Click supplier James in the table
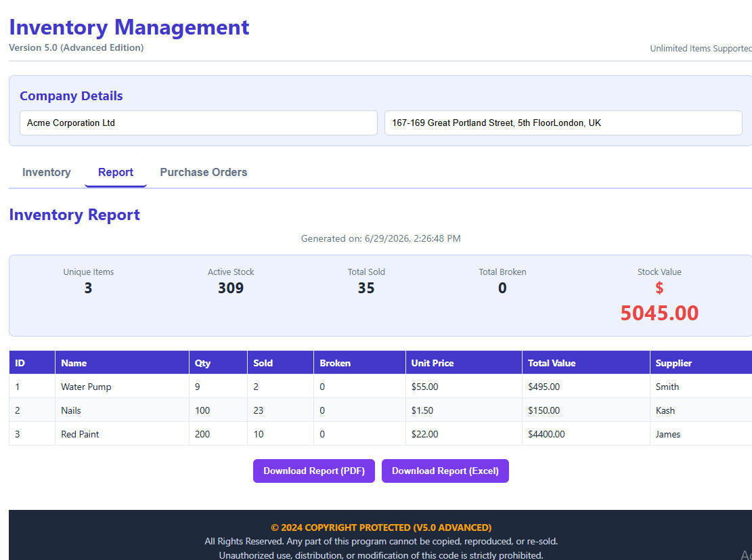Screen dimensions: 752x560 pos(701,434)
